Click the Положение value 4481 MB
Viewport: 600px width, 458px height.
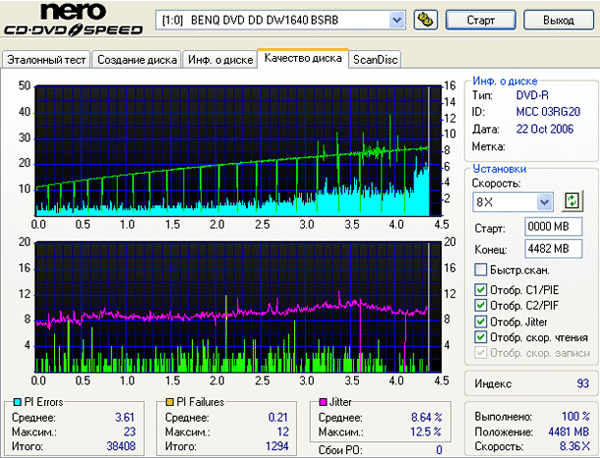[568, 432]
